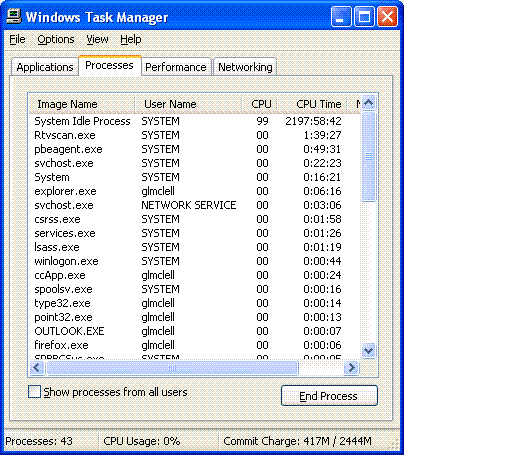The height and width of the screenshot is (455, 512).
Task: Select the System process row
Action: click(195, 177)
